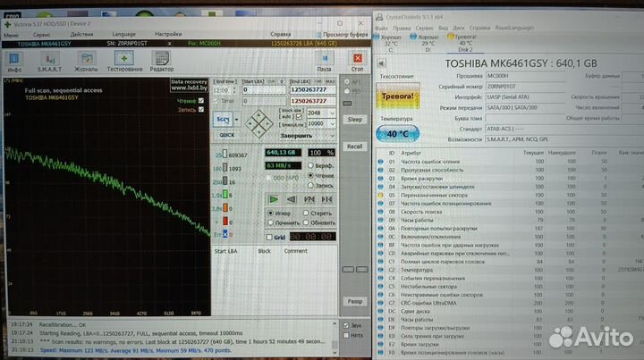This screenshot has width=644, height=360.
Task: Select the Чтение read radio button
Action: [x=310, y=175]
